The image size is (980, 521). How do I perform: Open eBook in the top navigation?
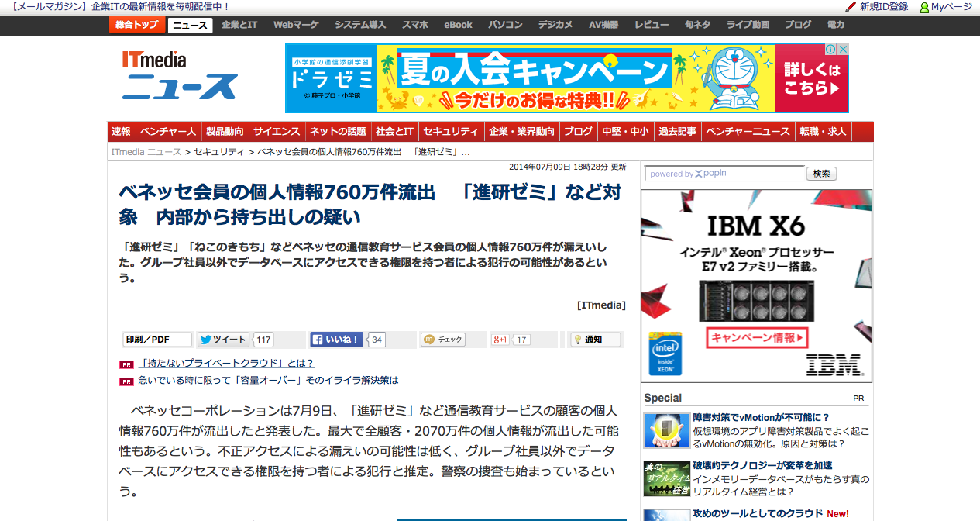tap(458, 25)
